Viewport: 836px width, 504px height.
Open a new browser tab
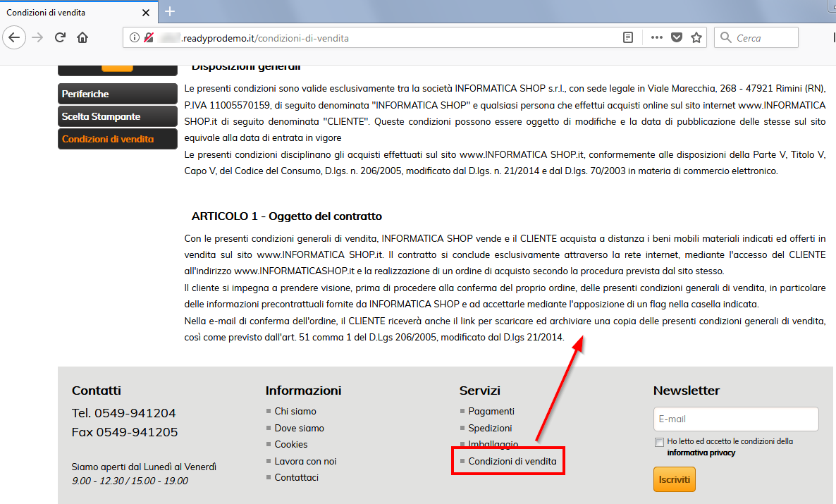(170, 11)
